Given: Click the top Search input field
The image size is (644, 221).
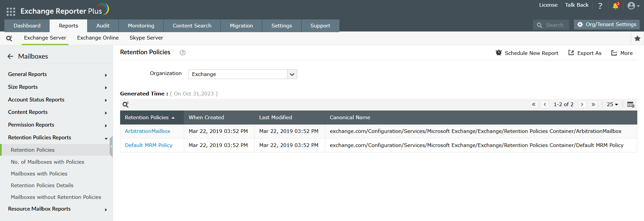Looking at the screenshot, I should (x=554, y=25).
